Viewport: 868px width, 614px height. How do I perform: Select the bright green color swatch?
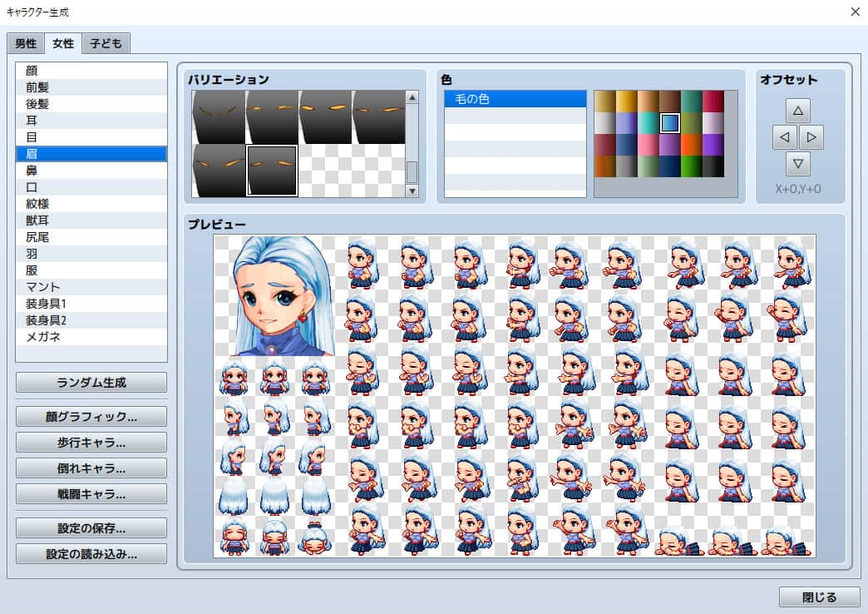coord(692,166)
